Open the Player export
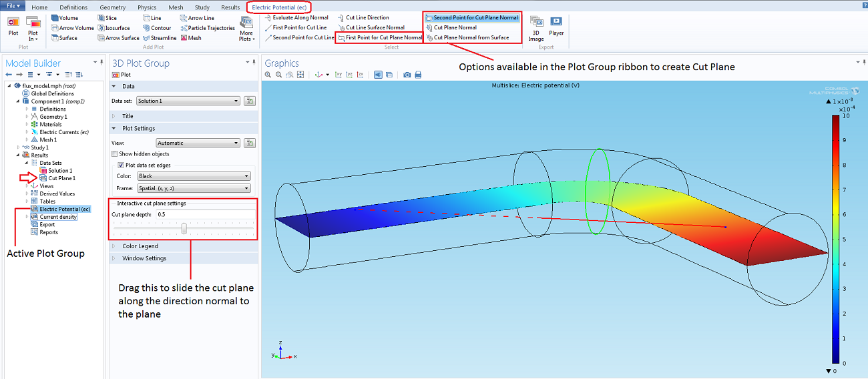This screenshot has width=868, height=379. tap(556, 27)
